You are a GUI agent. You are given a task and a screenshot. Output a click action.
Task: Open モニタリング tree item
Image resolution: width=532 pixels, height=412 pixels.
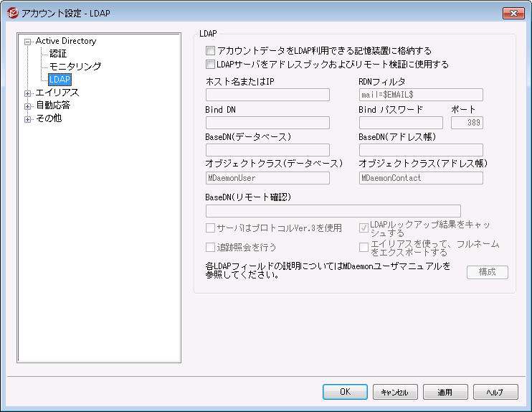click(x=75, y=66)
